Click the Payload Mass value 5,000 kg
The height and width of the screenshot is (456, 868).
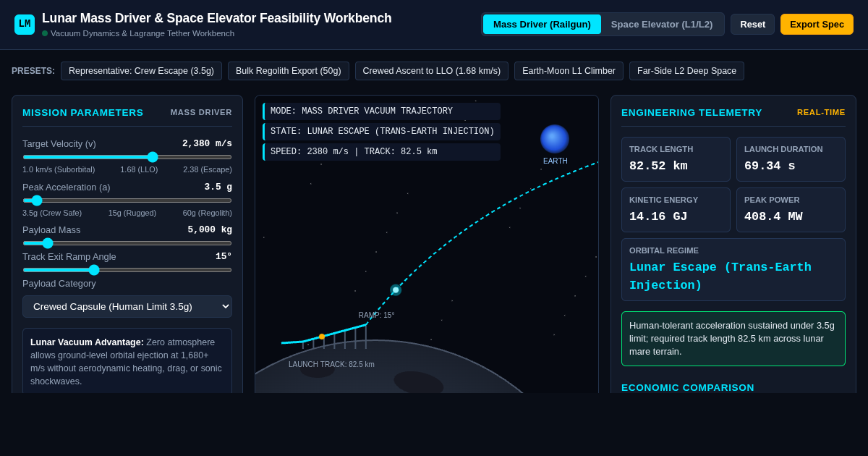210,229
